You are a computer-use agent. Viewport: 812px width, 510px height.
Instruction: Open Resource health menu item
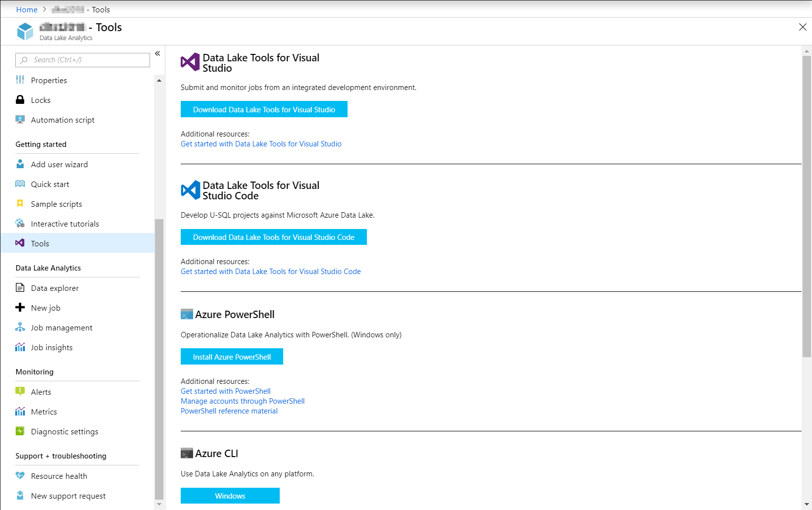[x=78, y=476]
